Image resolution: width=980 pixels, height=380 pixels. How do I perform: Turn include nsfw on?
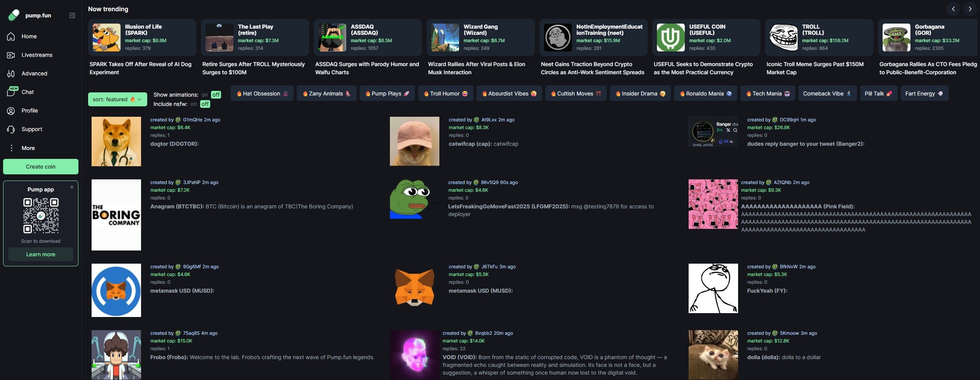click(194, 104)
